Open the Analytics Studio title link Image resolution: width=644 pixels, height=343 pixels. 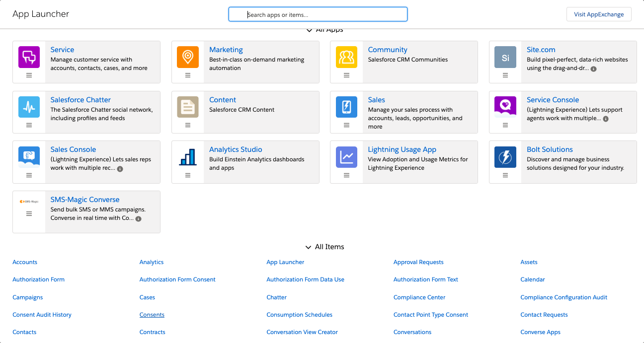(236, 149)
